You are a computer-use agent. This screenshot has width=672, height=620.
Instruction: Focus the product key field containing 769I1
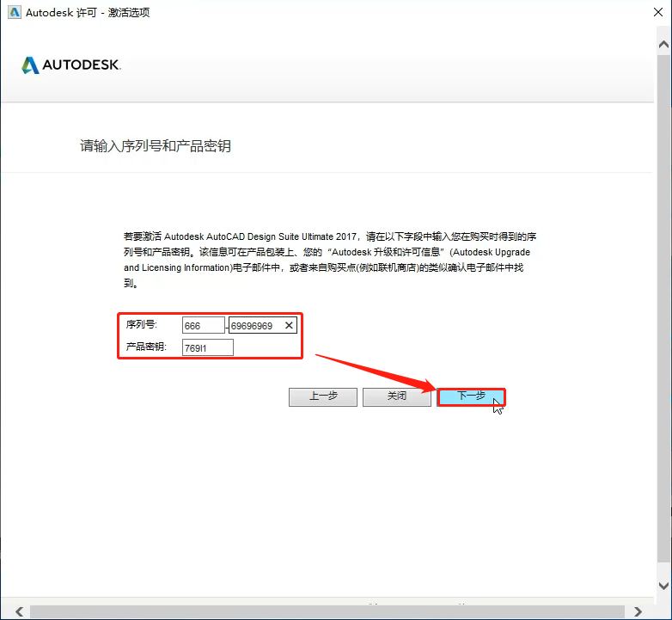(x=208, y=347)
